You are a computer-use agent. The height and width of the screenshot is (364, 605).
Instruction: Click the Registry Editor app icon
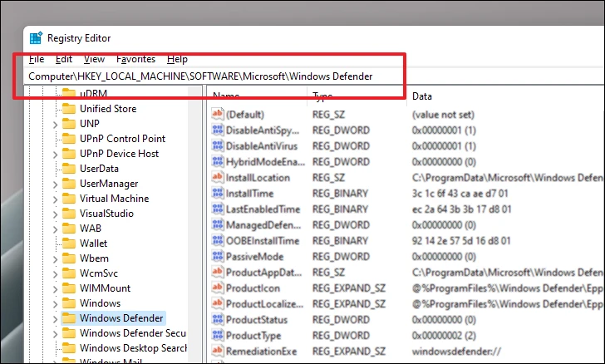click(36, 38)
